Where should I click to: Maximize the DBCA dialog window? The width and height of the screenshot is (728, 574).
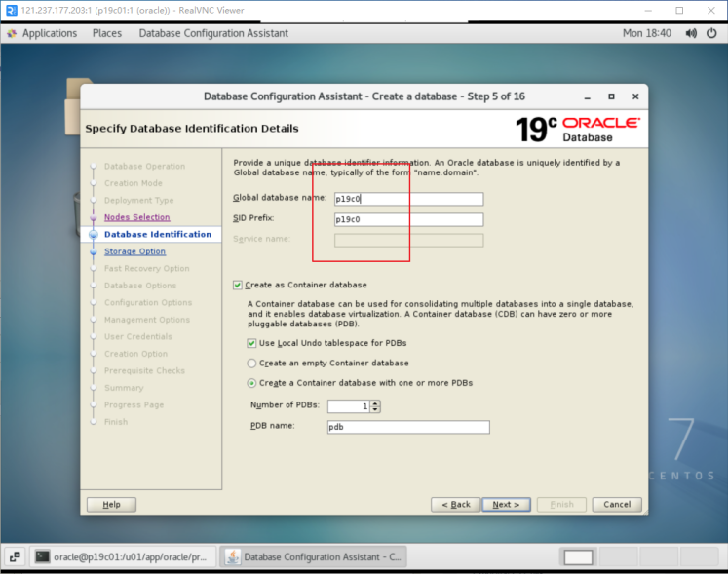tap(611, 96)
